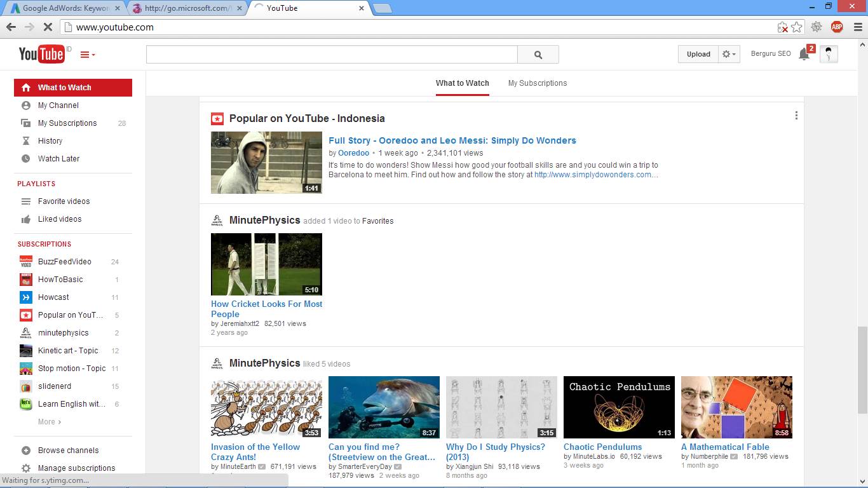Open Full Story Ooredoo and Leo Messi title
The width and height of the screenshot is (868, 488).
(x=452, y=140)
